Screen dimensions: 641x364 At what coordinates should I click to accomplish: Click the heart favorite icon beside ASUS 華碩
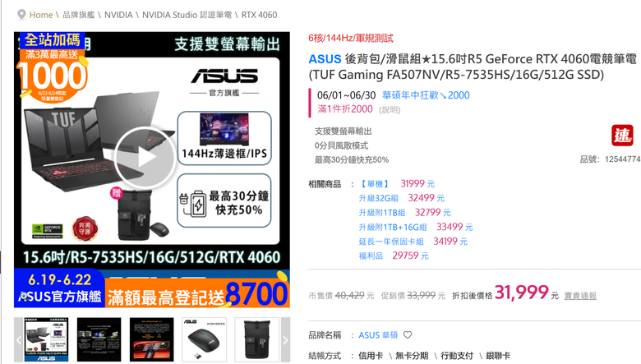[408, 335]
